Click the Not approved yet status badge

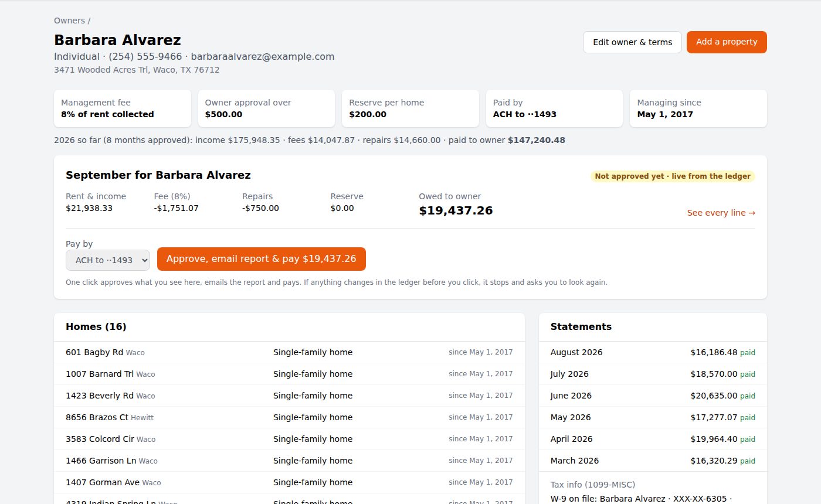pos(673,176)
